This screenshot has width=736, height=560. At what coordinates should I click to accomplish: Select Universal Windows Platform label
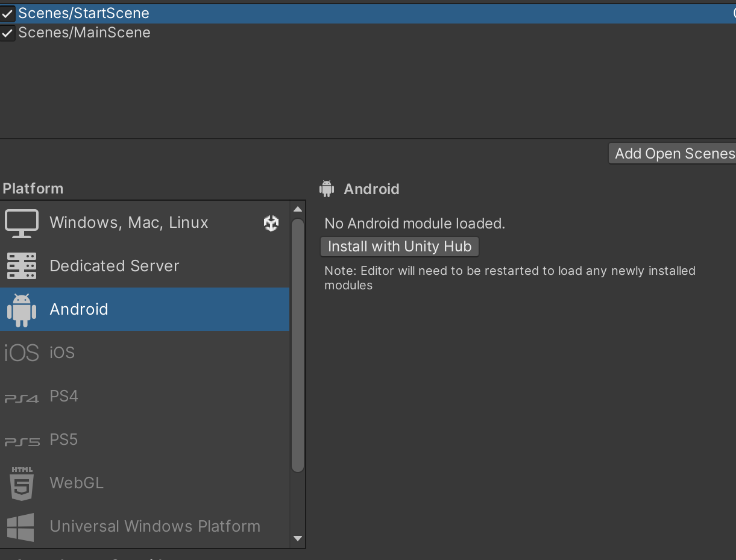pos(155,526)
